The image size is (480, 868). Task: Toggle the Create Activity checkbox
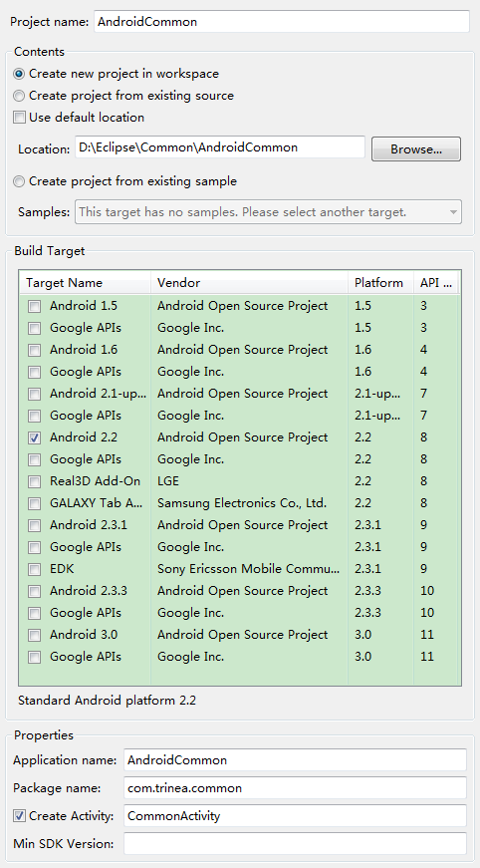(x=19, y=816)
